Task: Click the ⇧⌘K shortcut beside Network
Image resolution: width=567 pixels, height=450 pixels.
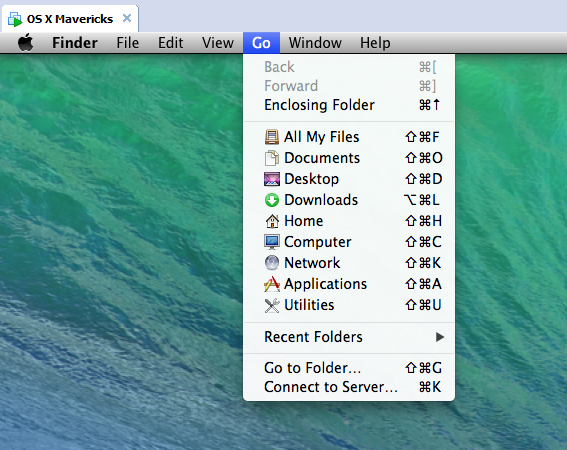Action: pos(423,263)
